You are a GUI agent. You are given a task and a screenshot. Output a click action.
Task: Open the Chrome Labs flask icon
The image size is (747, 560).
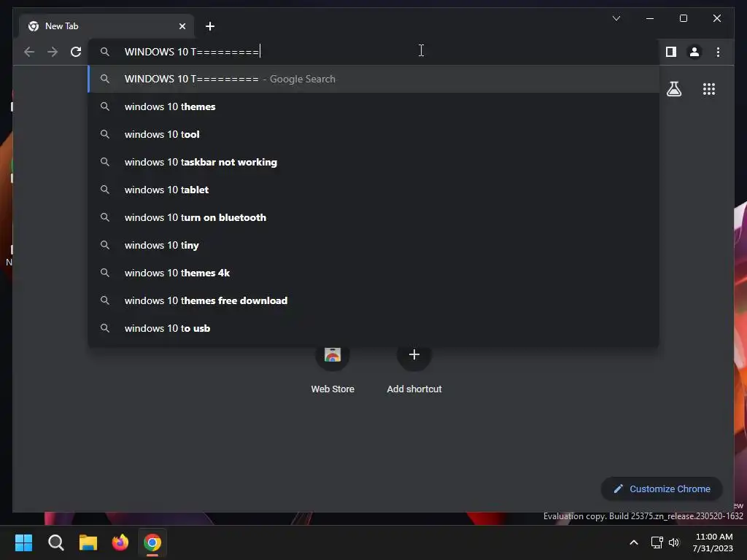[673, 89]
